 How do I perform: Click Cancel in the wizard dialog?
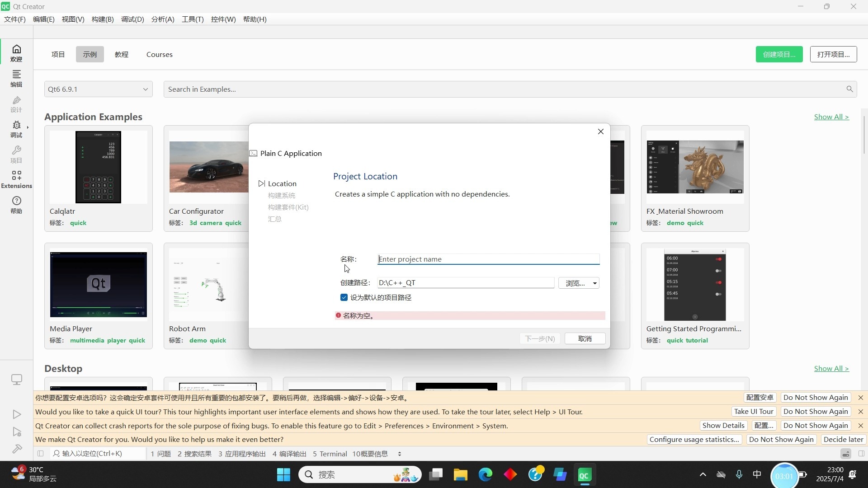click(x=585, y=338)
